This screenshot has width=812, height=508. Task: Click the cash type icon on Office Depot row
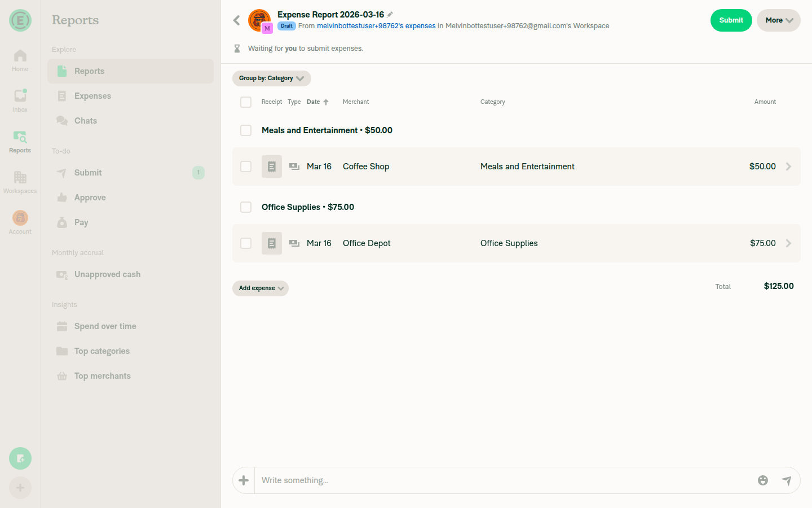293,243
